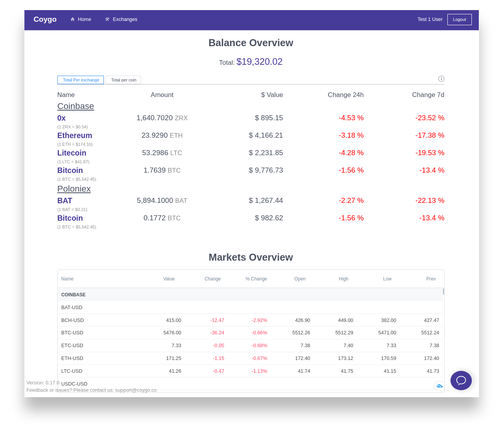Select the BAT-USD market row

pyautogui.click(x=250, y=308)
